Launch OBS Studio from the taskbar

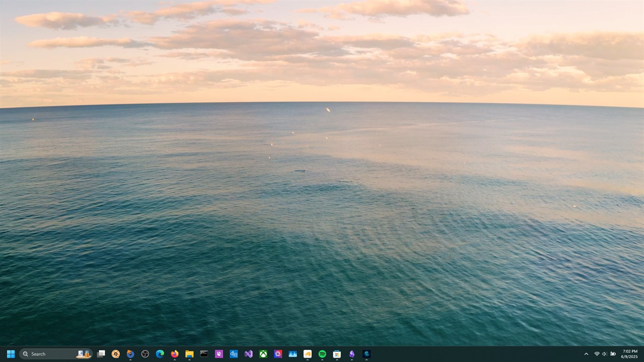(145, 354)
